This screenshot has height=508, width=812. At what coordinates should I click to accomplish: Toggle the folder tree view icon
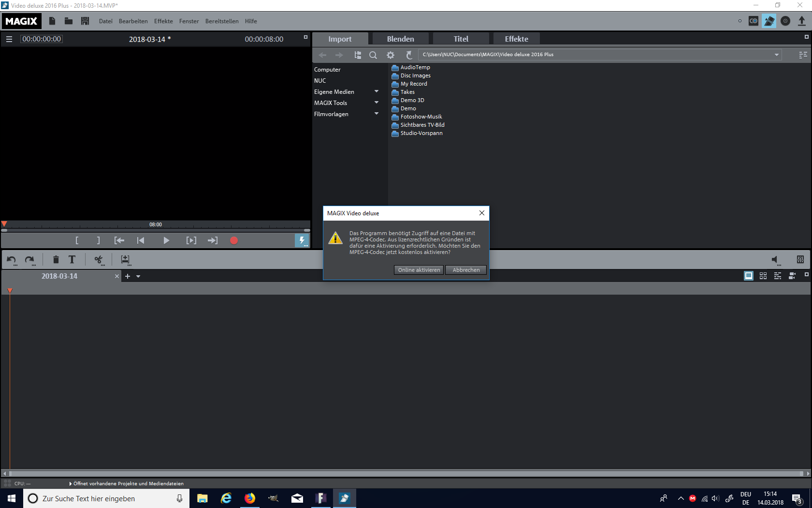(x=358, y=55)
